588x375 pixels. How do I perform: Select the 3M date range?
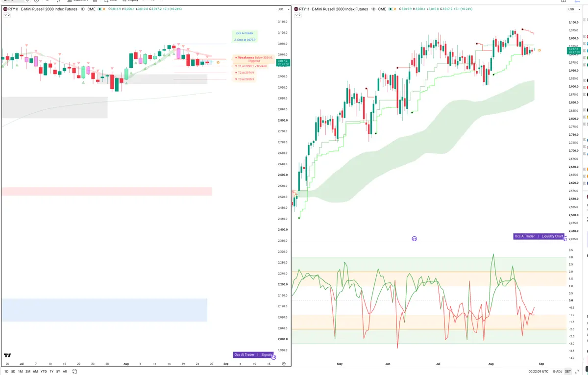(28, 372)
